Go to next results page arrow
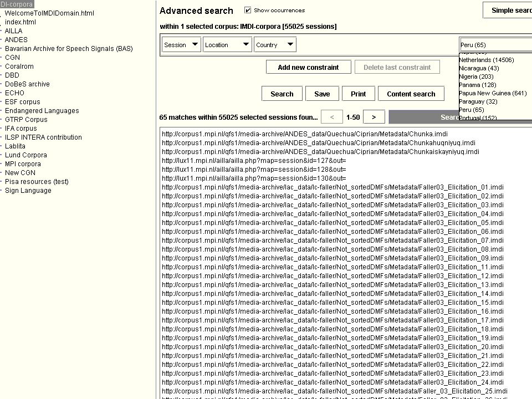Image resolution: width=532 pixels, height=399 pixels. tap(374, 117)
